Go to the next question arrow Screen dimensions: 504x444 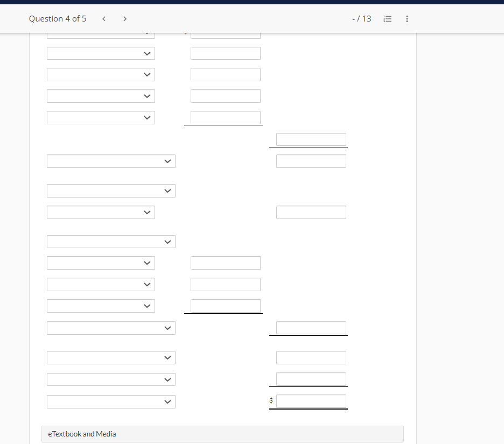coord(125,19)
